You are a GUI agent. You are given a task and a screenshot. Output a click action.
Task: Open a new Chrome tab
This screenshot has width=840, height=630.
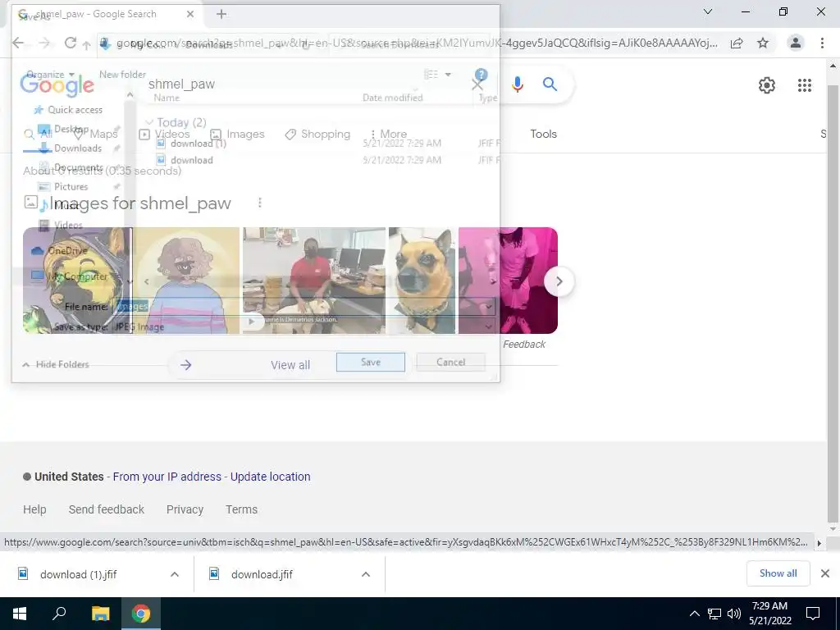221,15
